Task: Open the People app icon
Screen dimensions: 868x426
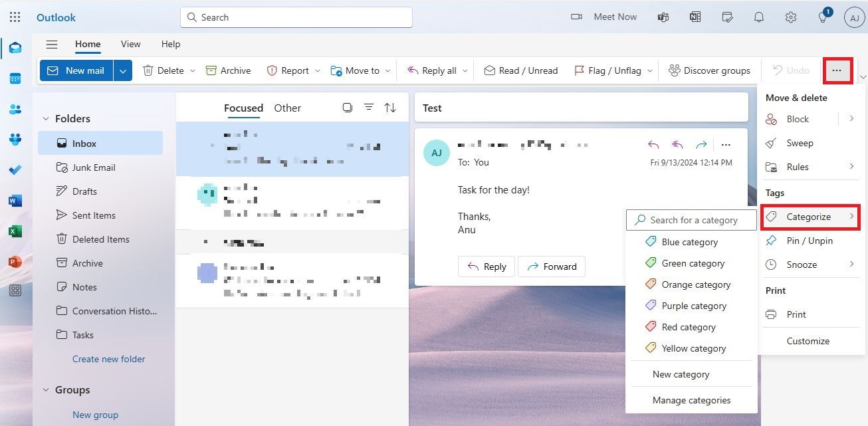Action: point(15,108)
